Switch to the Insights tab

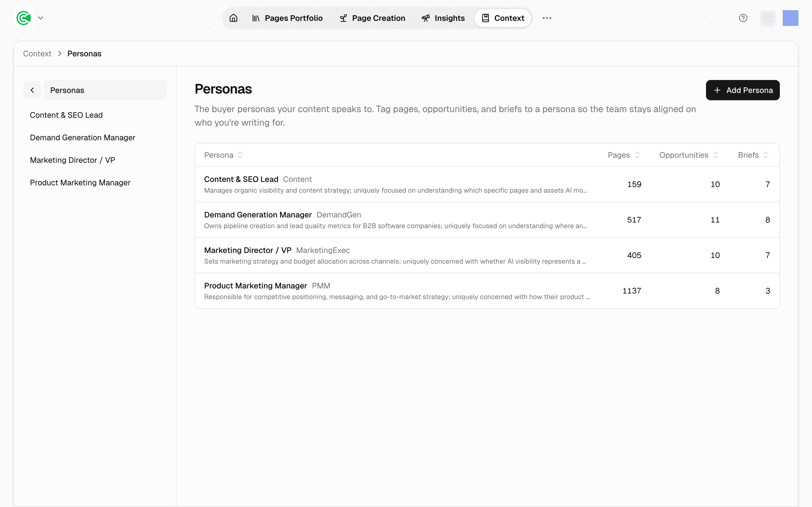pyautogui.click(x=443, y=18)
